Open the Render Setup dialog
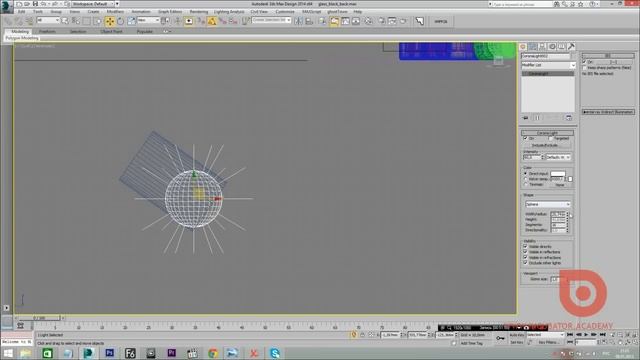Image resolution: width=640 pixels, height=360 pixels. [x=382, y=21]
